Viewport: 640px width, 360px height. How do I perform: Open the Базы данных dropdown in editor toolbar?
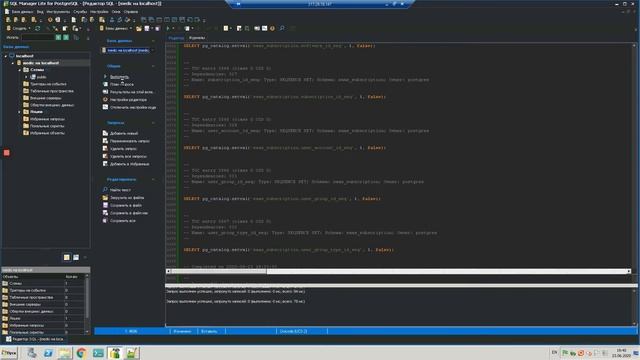coord(116,29)
